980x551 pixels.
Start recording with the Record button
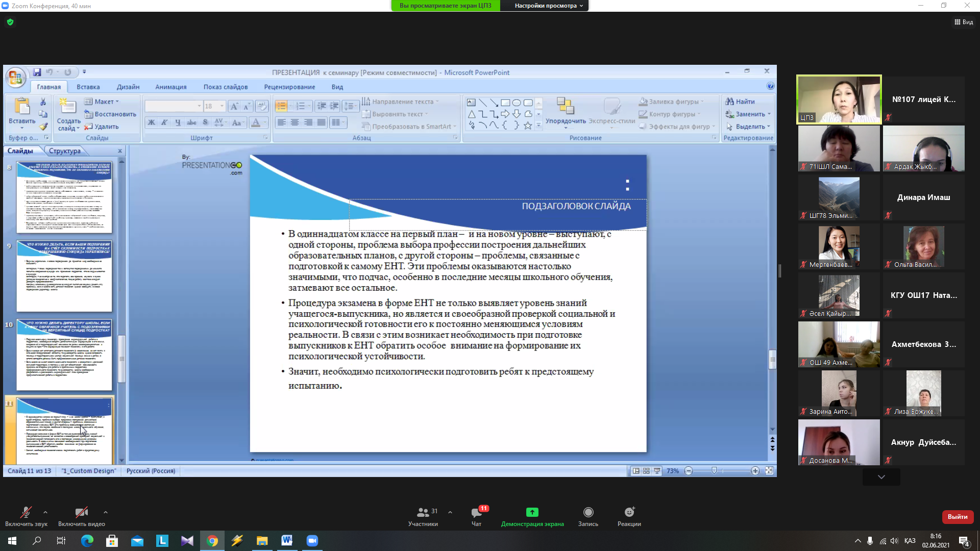tap(588, 513)
